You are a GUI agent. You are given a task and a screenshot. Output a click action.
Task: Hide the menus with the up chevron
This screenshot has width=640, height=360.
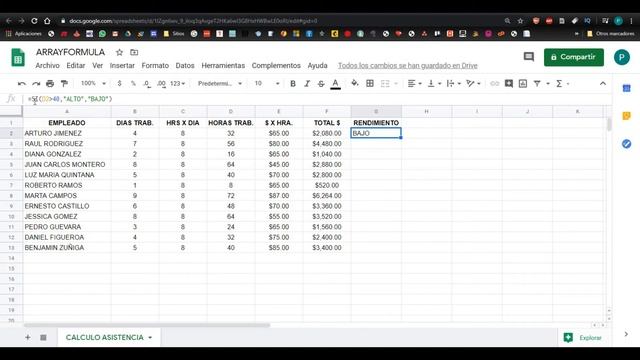pyautogui.click(x=603, y=83)
